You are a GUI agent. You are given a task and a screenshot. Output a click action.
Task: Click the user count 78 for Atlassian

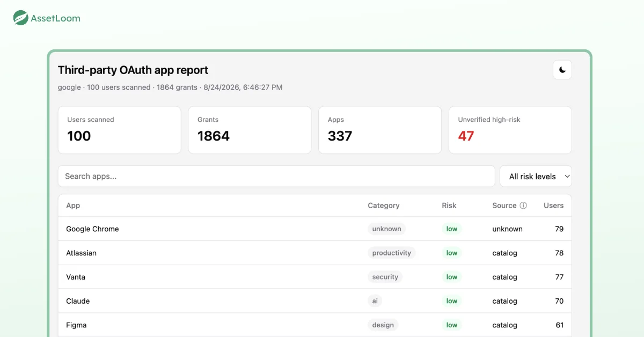(559, 253)
